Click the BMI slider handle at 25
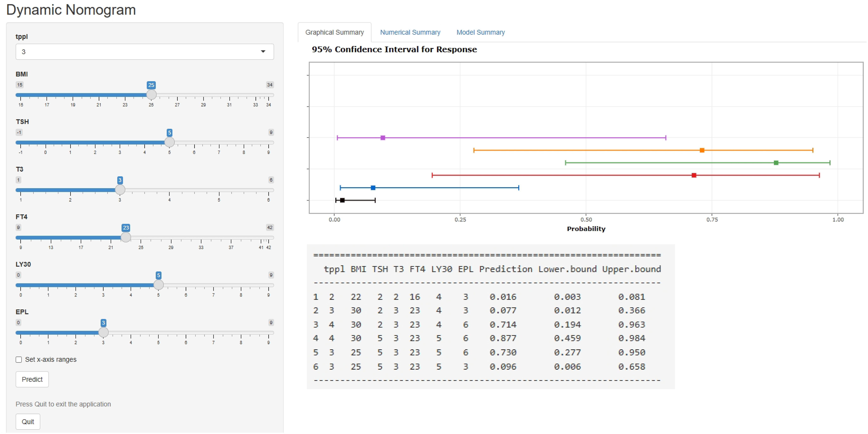Viewport: 868px width, 434px height. [151, 95]
